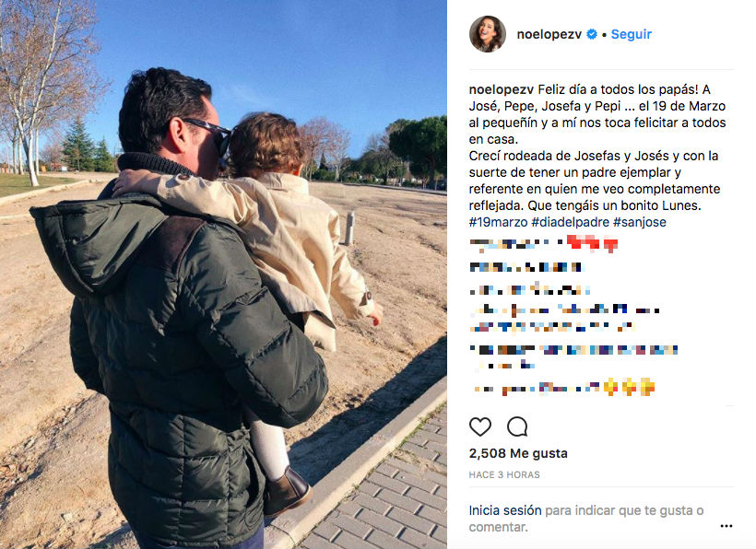The height and width of the screenshot is (549, 756).
Task: Open noelopezv username in the caption
Action: coord(501,89)
